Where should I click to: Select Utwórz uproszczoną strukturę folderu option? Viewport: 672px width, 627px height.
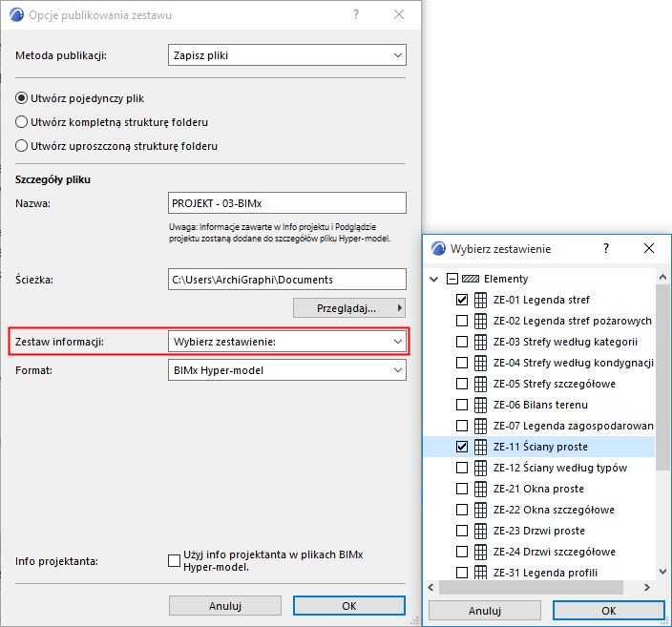[x=21, y=146]
